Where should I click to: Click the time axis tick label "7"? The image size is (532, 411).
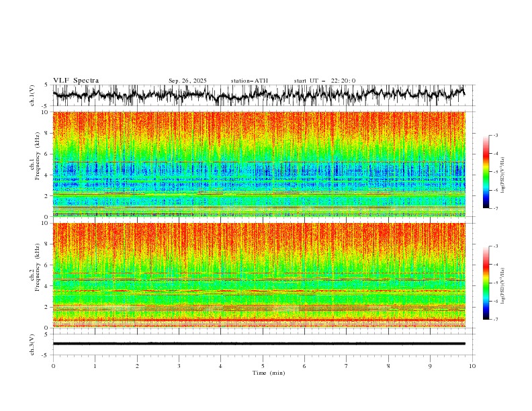[347, 366]
